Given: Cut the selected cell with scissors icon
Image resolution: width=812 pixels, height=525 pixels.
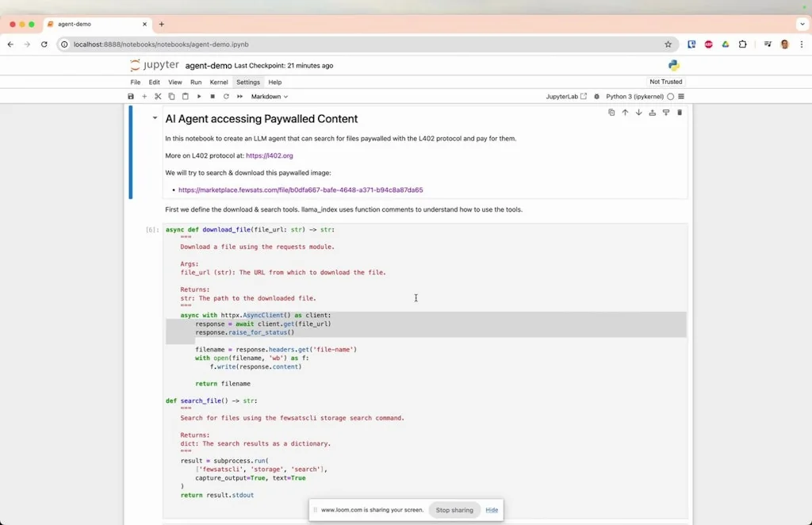Looking at the screenshot, I should coord(157,96).
